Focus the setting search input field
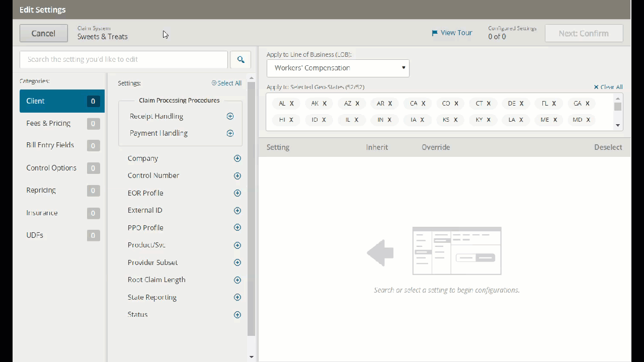Viewport: 644px width, 362px height. pos(124,59)
